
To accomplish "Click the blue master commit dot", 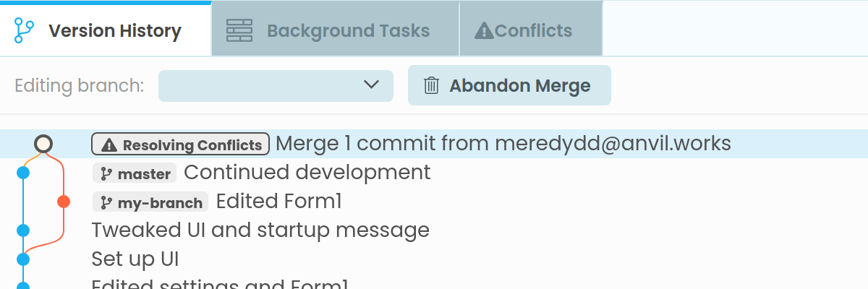I will [23, 173].
